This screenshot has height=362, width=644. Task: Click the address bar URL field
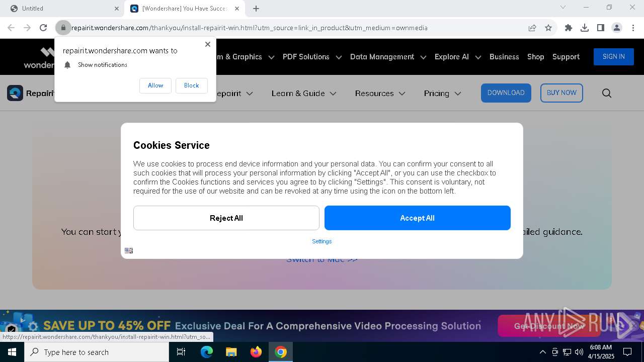(x=297, y=28)
